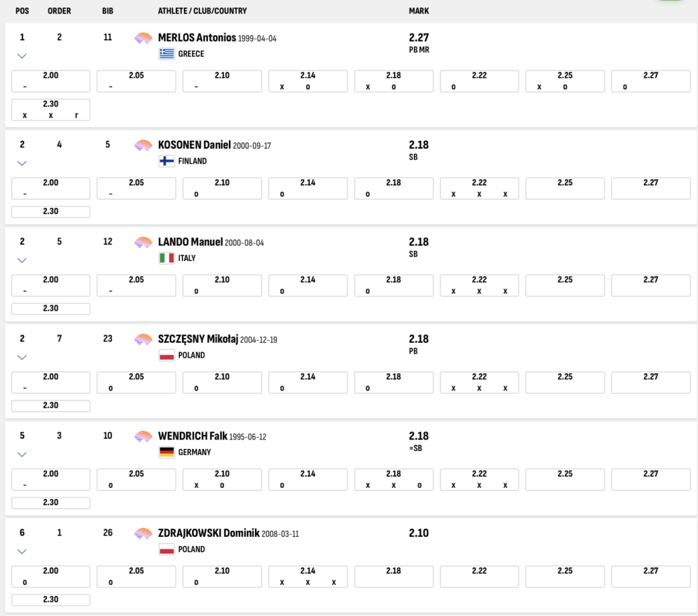This screenshot has width=698, height=616.
Task: Sort by the ORDER column header
Action: point(59,12)
